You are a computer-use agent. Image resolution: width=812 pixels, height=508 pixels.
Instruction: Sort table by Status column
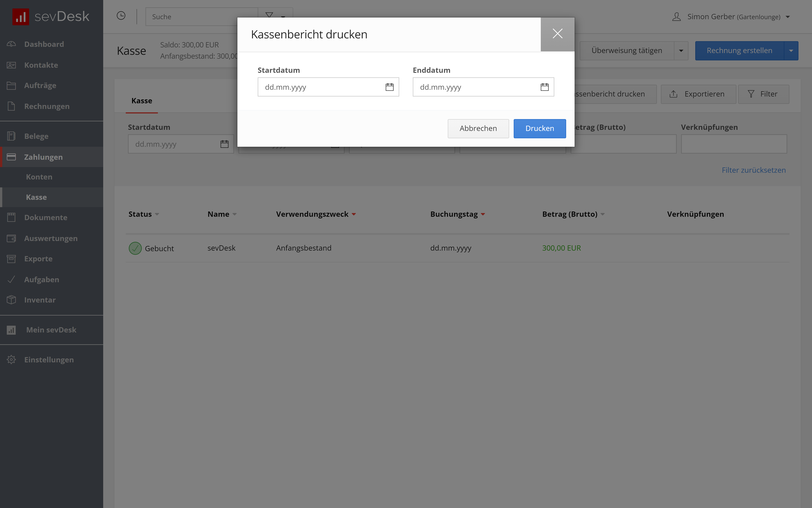(144, 214)
